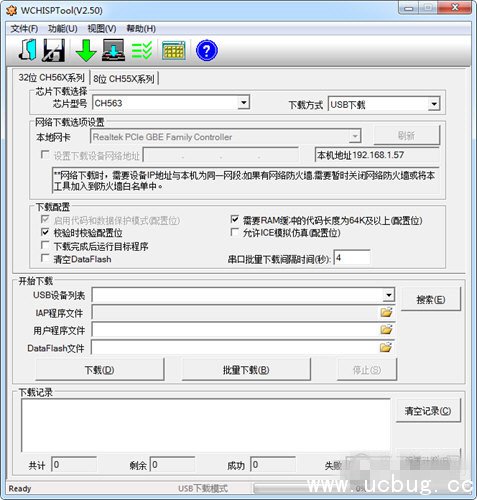The height and width of the screenshot is (500, 477).
Task: Browse for IAP程序文件 folder icon
Action: coord(386,312)
